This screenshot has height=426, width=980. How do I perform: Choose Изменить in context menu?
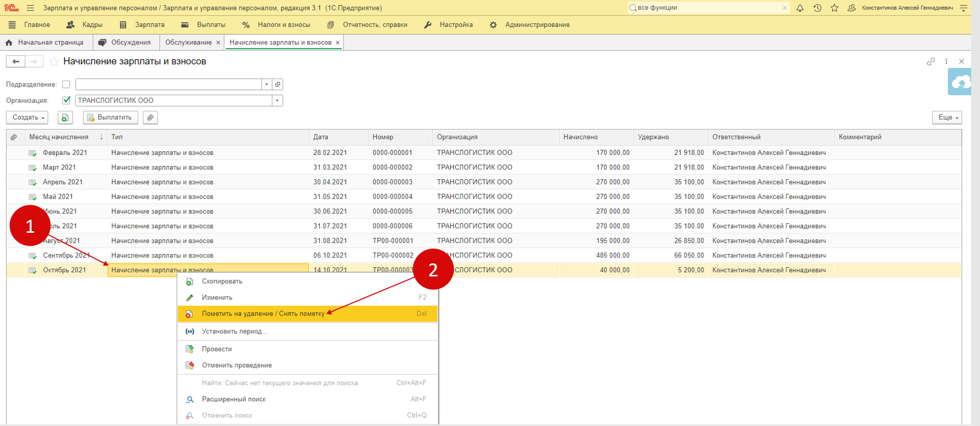tap(308, 298)
